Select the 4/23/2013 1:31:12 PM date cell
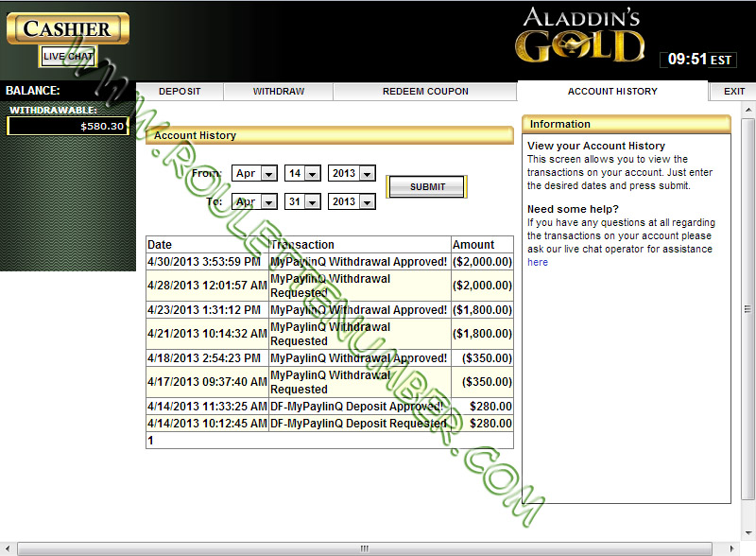Screen dimensions: 756x556 tap(207, 310)
